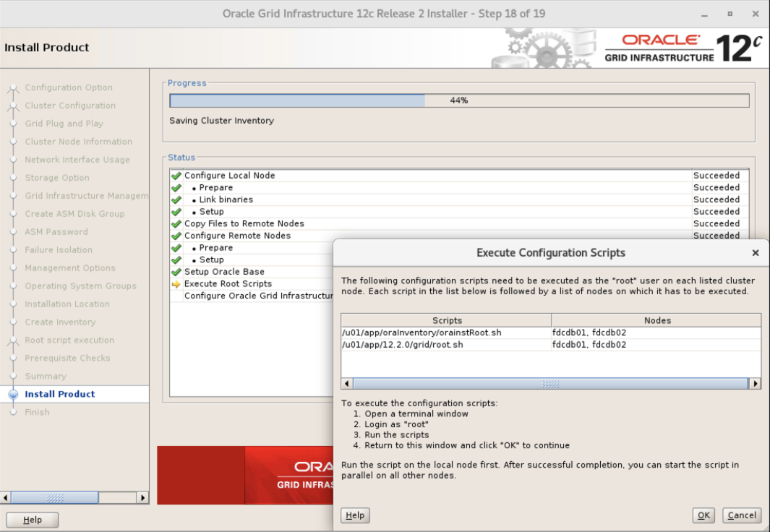Go to Grid Infrastructure Management step
This screenshot has width=770, height=532.
[87, 196]
